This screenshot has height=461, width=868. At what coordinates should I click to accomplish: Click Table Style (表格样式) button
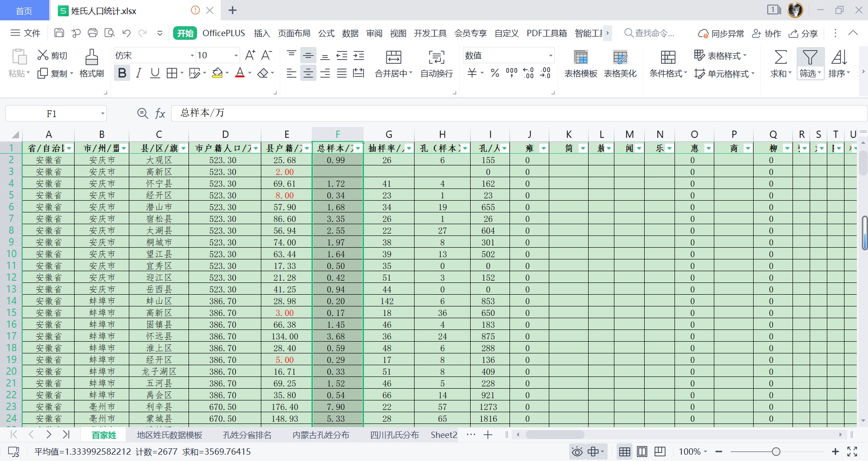[720, 55]
